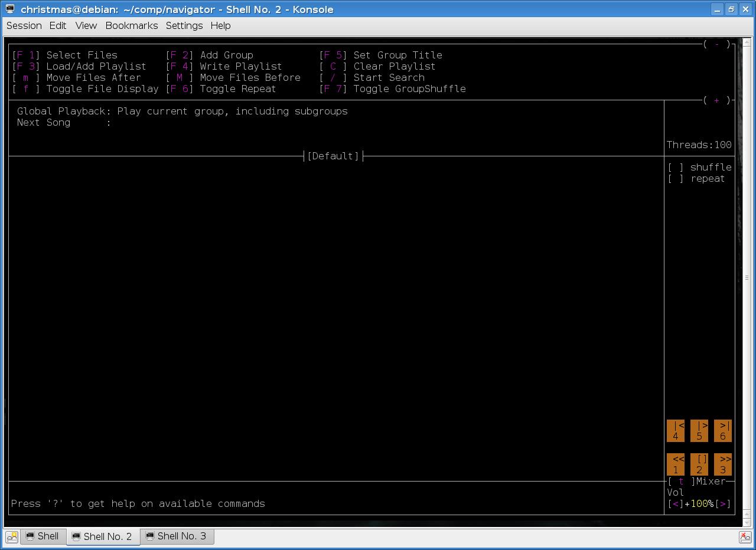
Task: Click the [ C ] Clear Playlist command
Action: click(377, 66)
